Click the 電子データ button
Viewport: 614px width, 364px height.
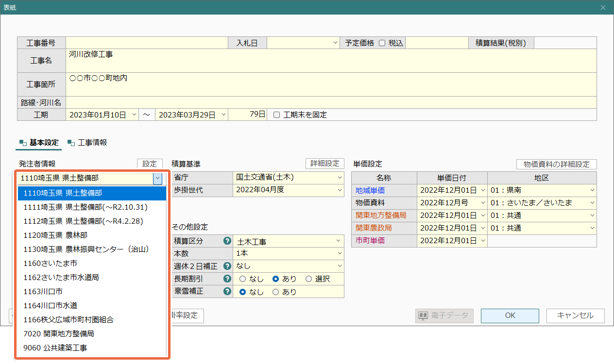(x=444, y=315)
